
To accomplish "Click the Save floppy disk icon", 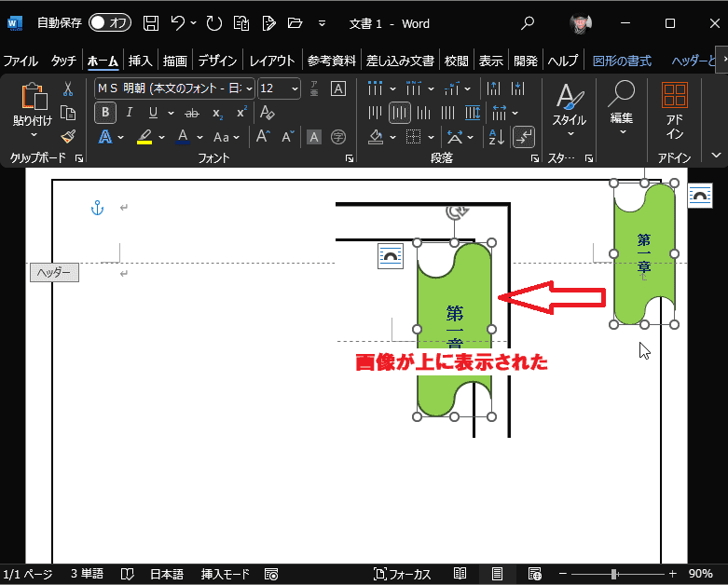I will 150,23.
